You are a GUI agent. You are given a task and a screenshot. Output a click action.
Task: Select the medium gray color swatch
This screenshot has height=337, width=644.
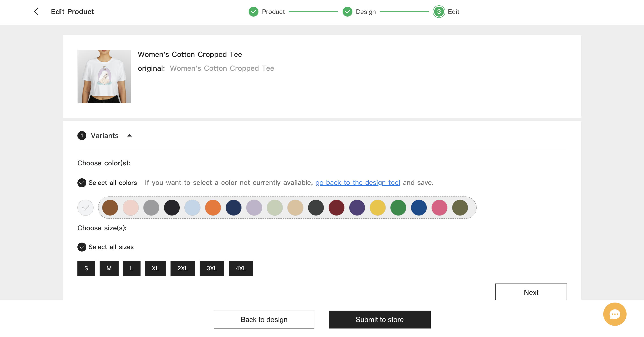click(151, 207)
